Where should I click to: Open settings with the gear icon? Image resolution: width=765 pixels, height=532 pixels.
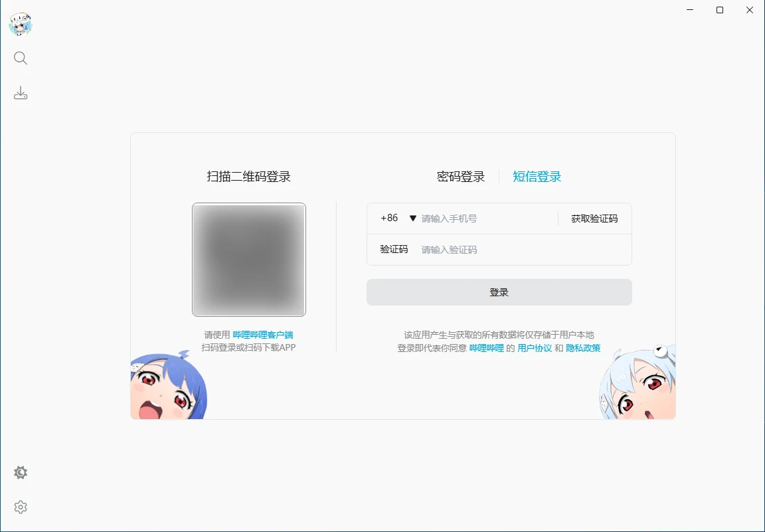coord(21,507)
